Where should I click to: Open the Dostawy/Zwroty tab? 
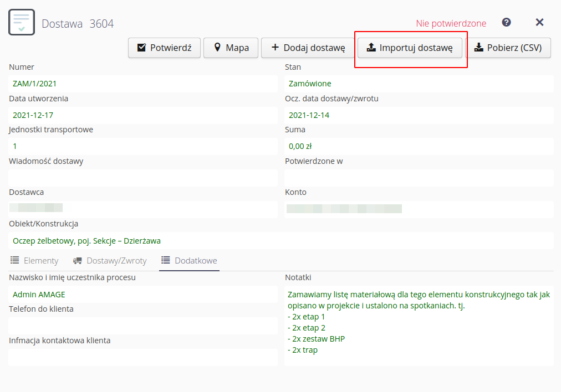tap(110, 261)
